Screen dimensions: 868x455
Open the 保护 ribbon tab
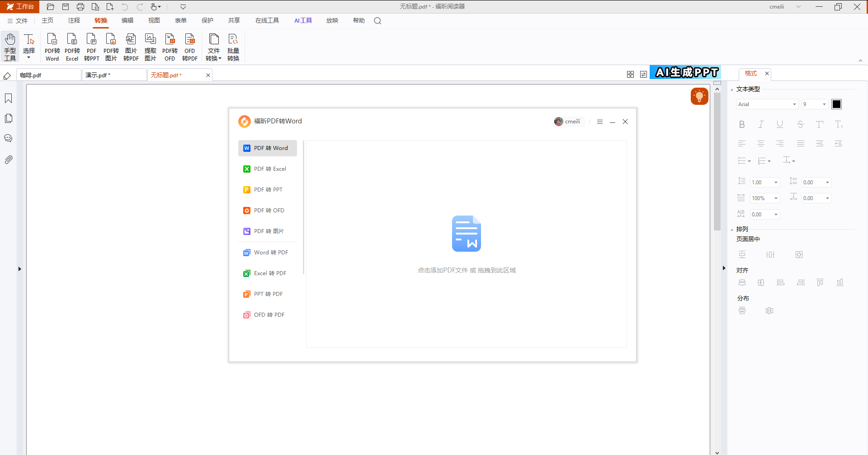[208, 21]
